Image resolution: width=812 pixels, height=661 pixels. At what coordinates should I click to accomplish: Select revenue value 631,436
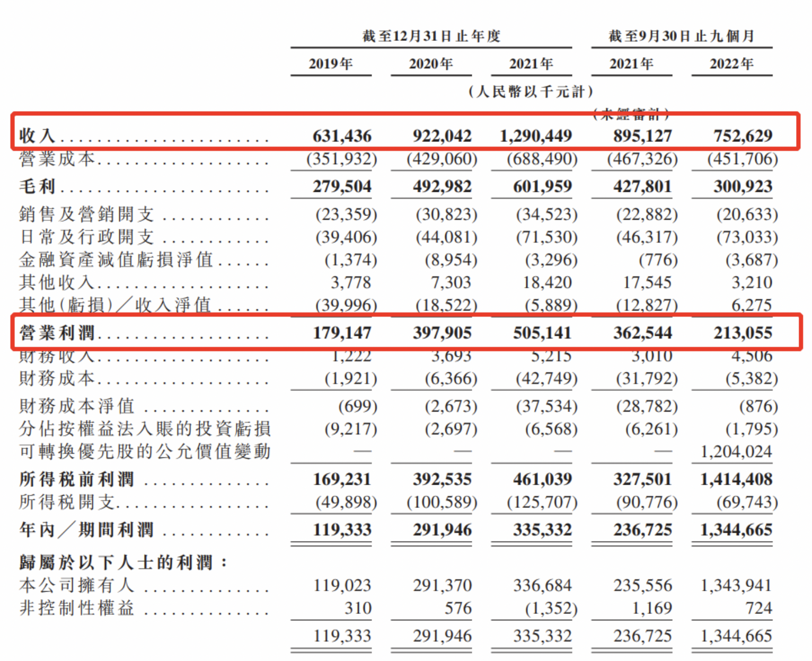[x=342, y=136]
